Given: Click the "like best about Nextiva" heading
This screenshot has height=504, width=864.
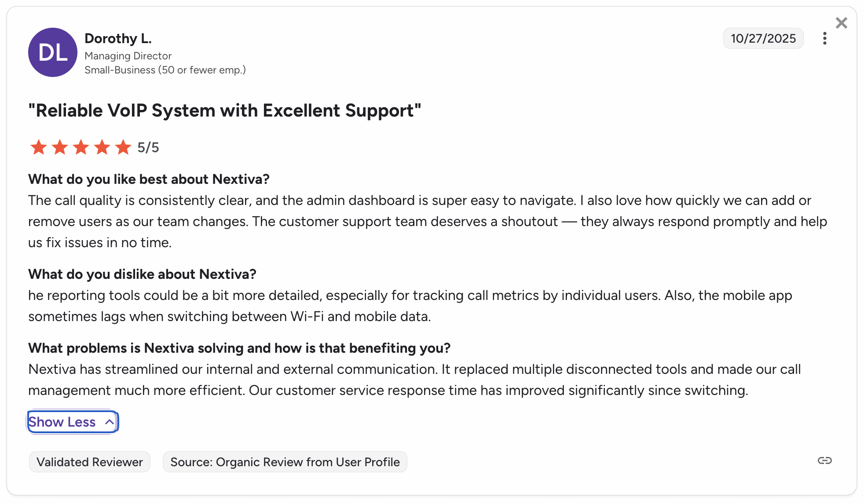Looking at the screenshot, I should (149, 179).
